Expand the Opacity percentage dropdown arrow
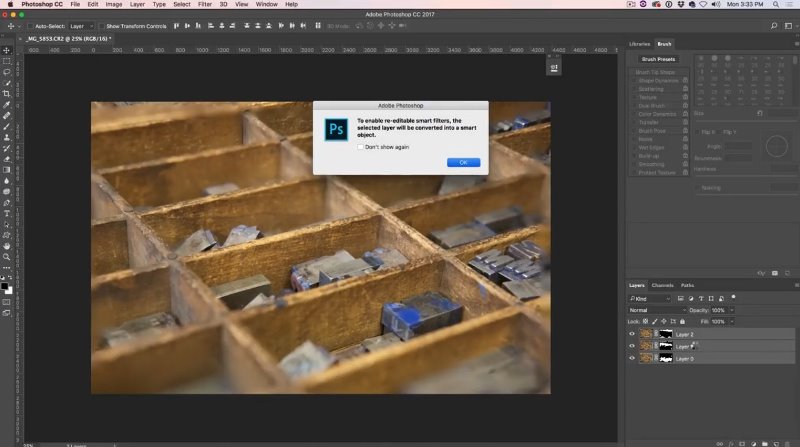Image resolution: width=800 pixels, height=447 pixels. coord(732,310)
